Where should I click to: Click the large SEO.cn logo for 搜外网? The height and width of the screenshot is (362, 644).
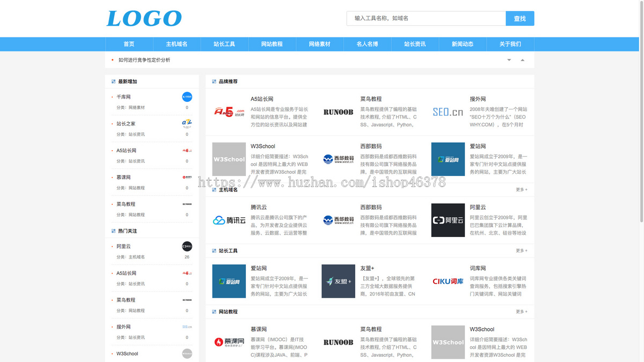448,112
